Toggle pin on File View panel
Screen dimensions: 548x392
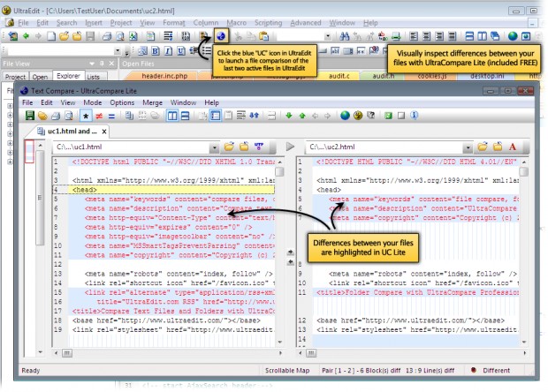[x=102, y=64]
